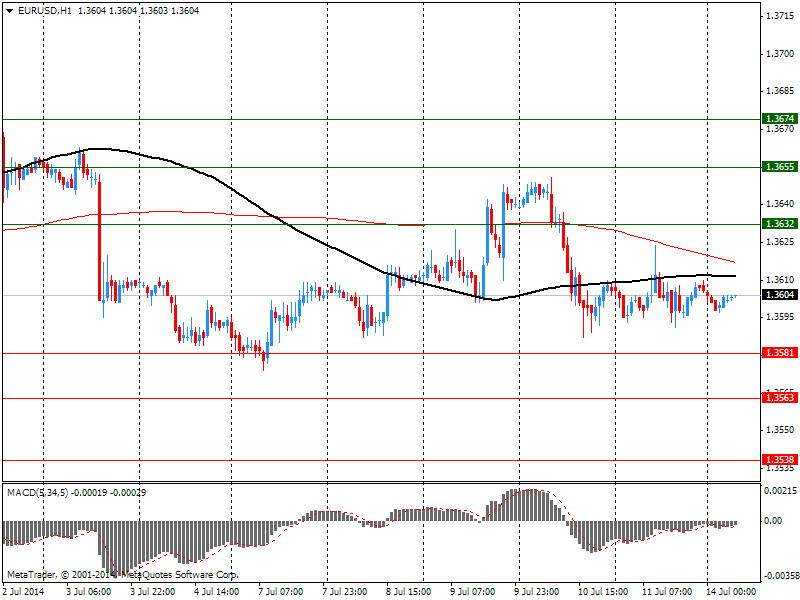Click the 1.3640 price scale label

(780, 204)
